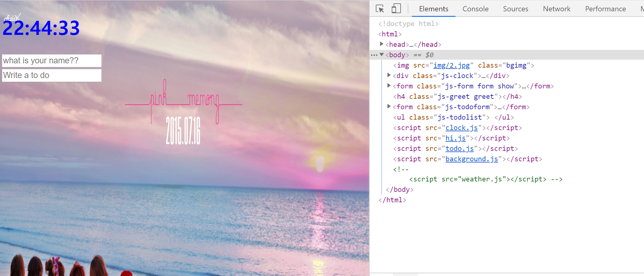Open the Performance tab
This screenshot has width=644, height=276.
coord(605,9)
